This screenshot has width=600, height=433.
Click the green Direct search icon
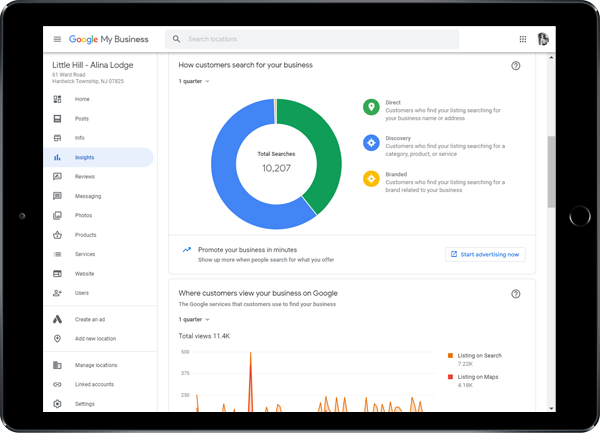pos(371,107)
